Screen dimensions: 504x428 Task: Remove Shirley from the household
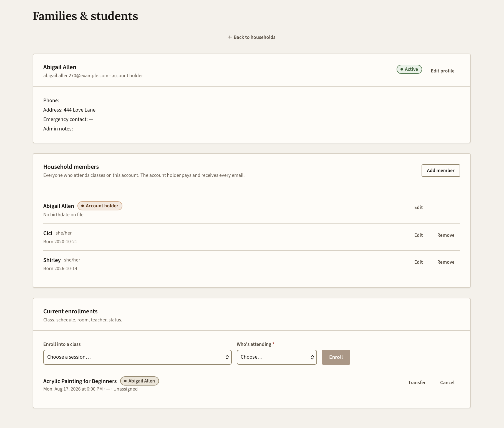tap(446, 262)
